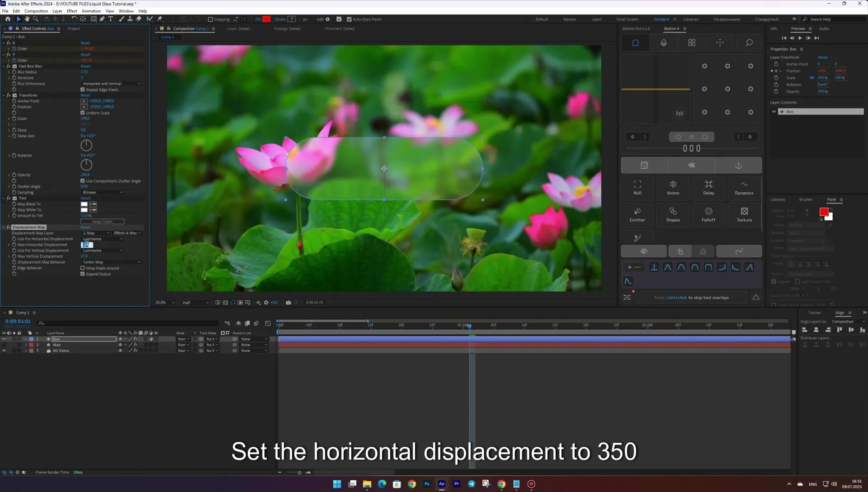Switch to the Audio panel tab
The width and height of the screenshot is (868, 492).
pyautogui.click(x=824, y=28)
